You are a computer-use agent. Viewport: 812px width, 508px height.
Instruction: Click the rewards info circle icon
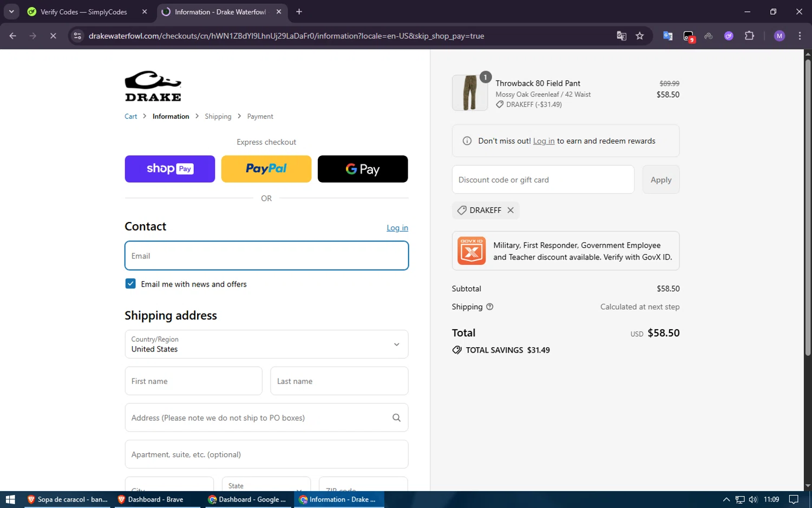coord(467,141)
